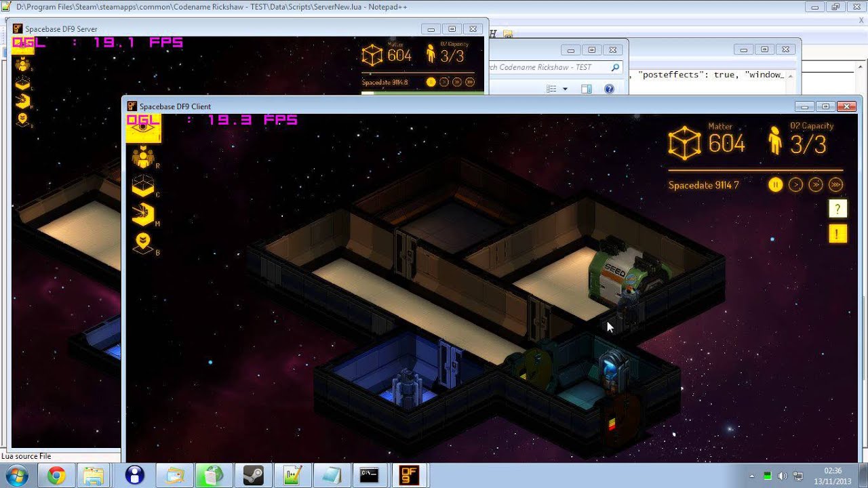Open the Construct cube icon in Client window
Screen dimensions: 868x488
(143, 186)
